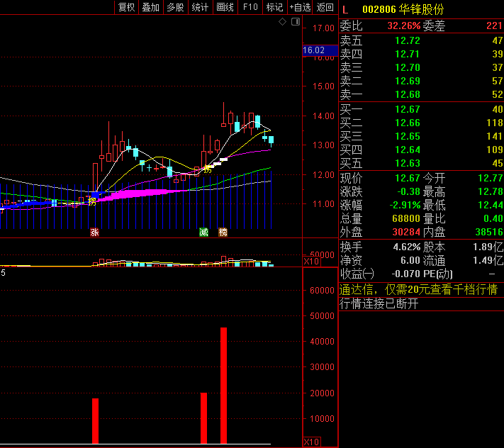Select 卖三 price 12.70
Viewport: 504px width, 448px height.
coord(408,68)
